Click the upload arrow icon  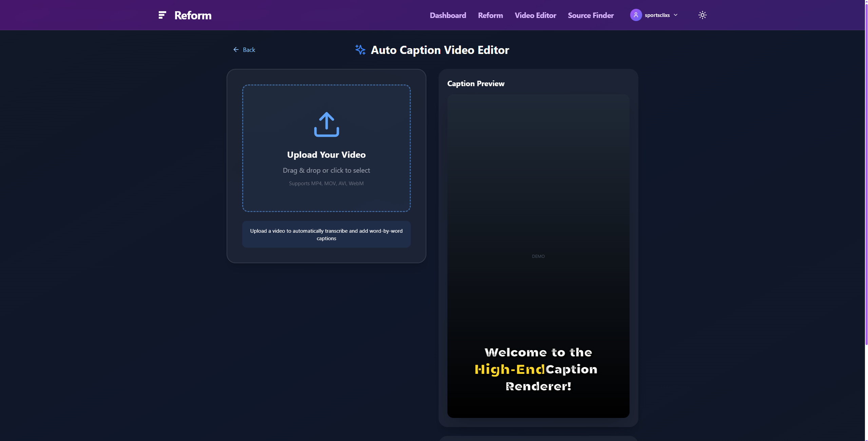coord(326,124)
